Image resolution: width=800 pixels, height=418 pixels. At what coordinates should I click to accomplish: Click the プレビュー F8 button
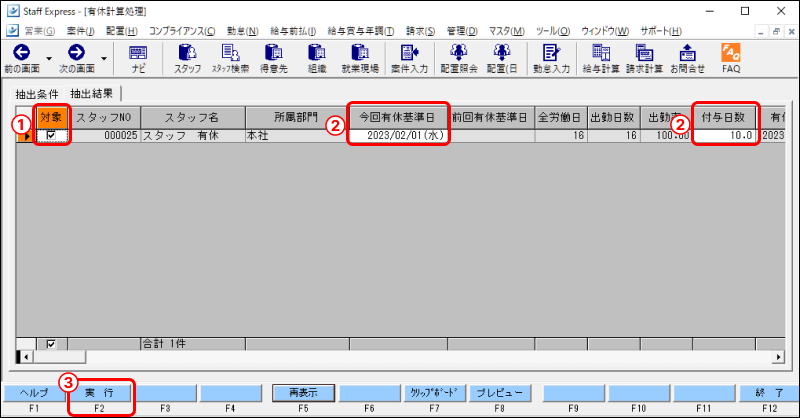pos(499,393)
